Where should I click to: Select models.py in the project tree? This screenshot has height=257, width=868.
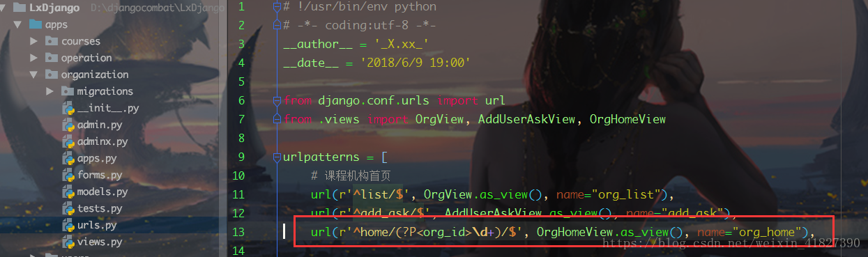coord(102,192)
